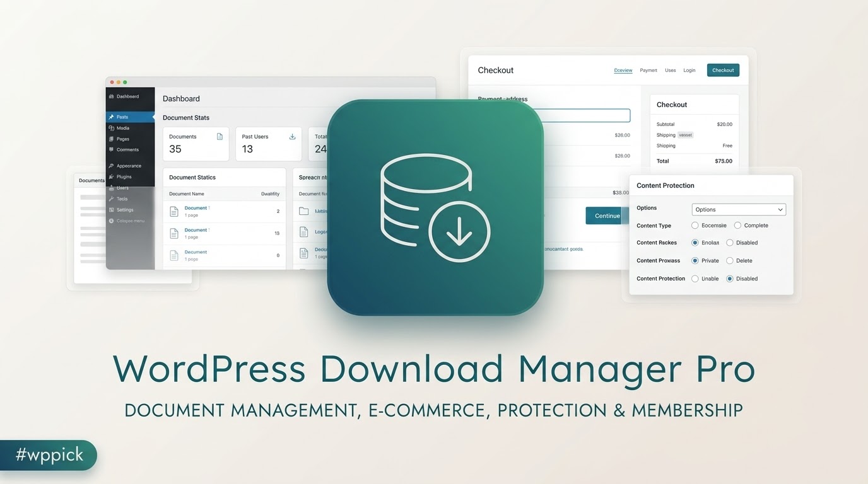Image resolution: width=868 pixels, height=484 pixels.
Task: Open the Options dropdown in Content Protection
Action: click(739, 209)
